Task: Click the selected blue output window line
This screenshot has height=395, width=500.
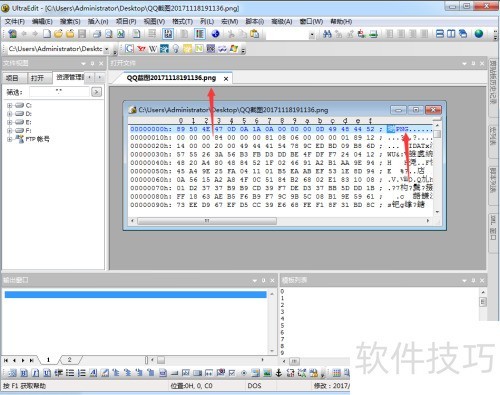Action: [135, 294]
